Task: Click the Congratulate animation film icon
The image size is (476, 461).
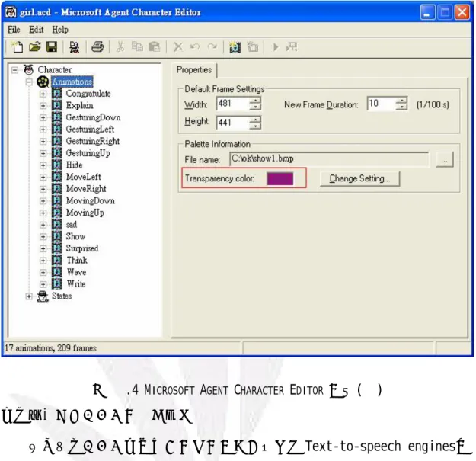Action: tap(57, 94)
